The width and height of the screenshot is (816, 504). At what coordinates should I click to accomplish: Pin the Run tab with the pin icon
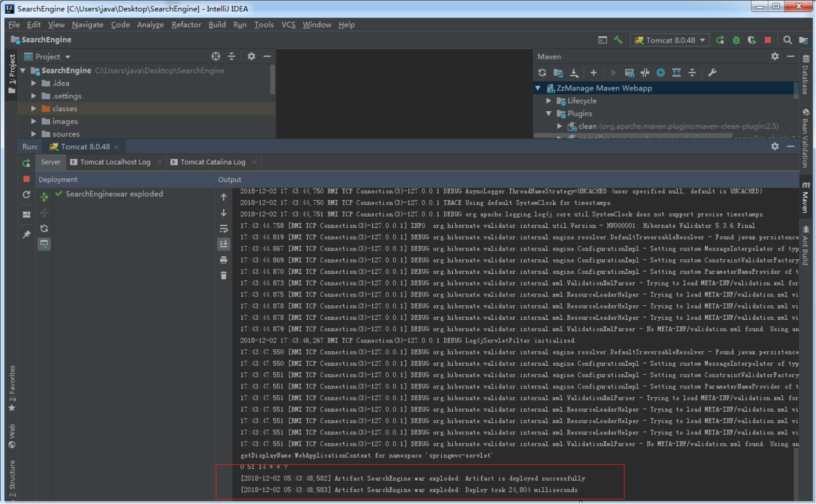pos(27,235)
